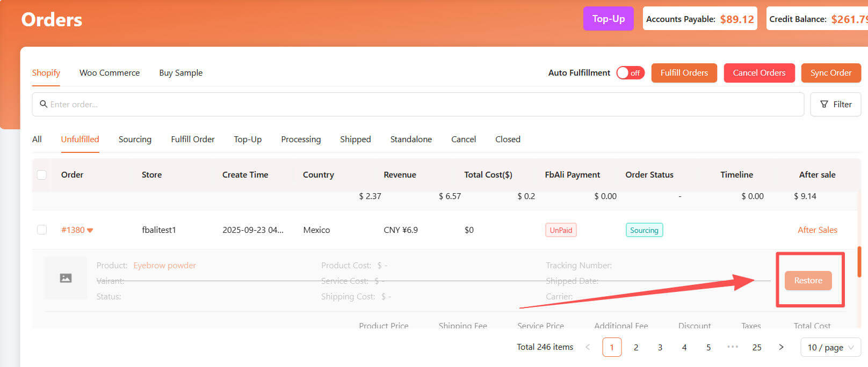The width and height of the screenshot is (868, 367).
Task: Click into the Enter order search field
Action: coord(419,105)
